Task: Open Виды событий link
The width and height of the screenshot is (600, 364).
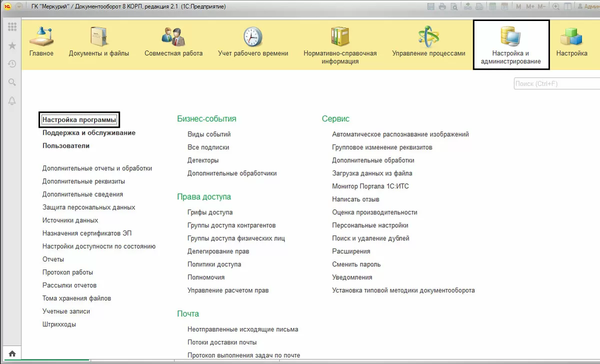Action: pos(209,134)
